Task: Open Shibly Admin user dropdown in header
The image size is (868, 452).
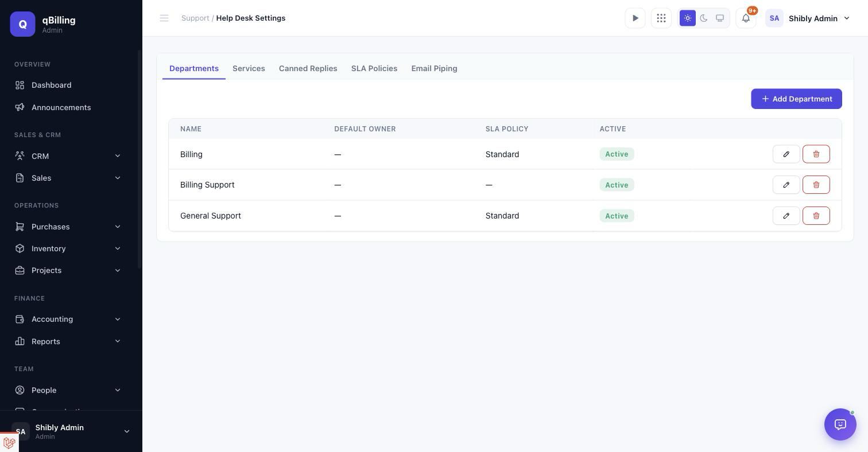Action: [x=808, y=18]
